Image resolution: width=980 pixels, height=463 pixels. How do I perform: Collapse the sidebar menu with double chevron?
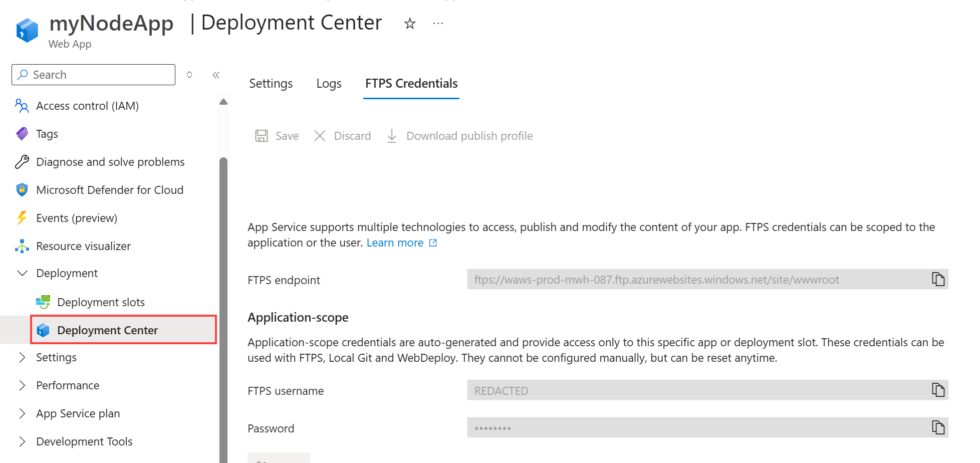[216, 75]
